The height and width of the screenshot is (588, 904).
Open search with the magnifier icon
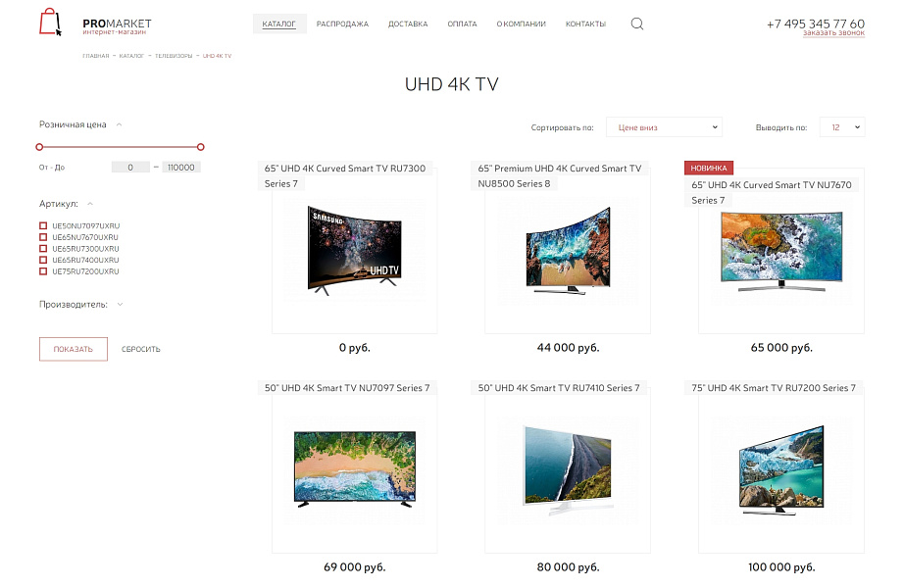click(x=637, y=24)
